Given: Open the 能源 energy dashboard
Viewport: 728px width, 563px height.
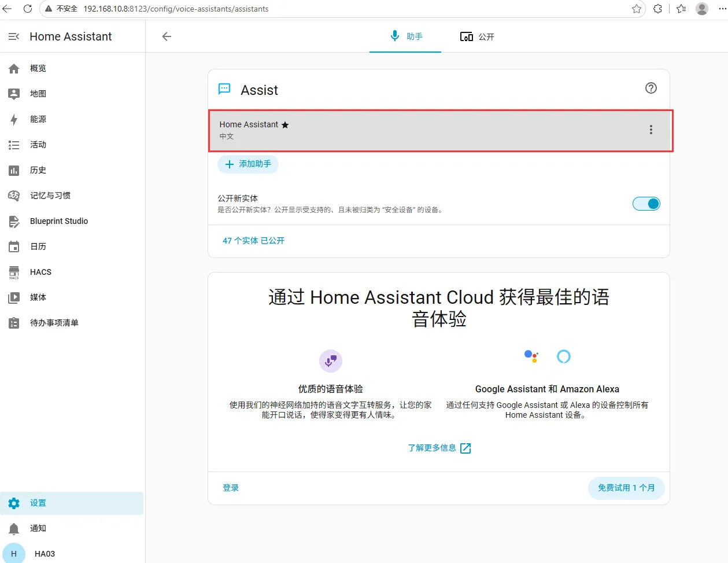Looking at the screenshot, I should (72, 119).
